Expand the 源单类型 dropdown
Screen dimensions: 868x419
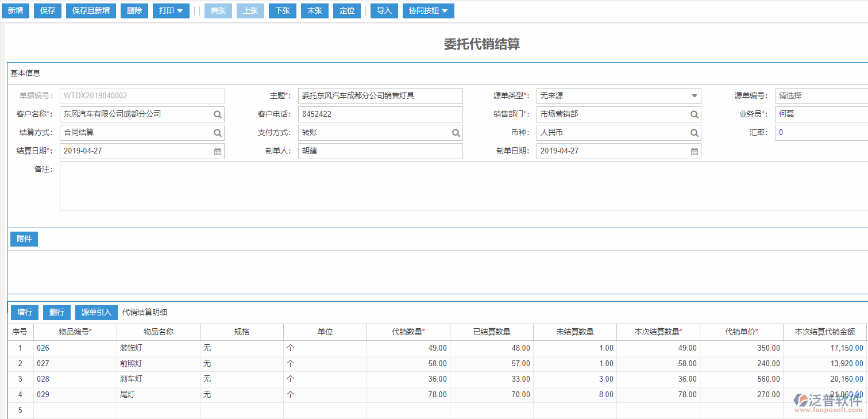(x=694, y=96)
